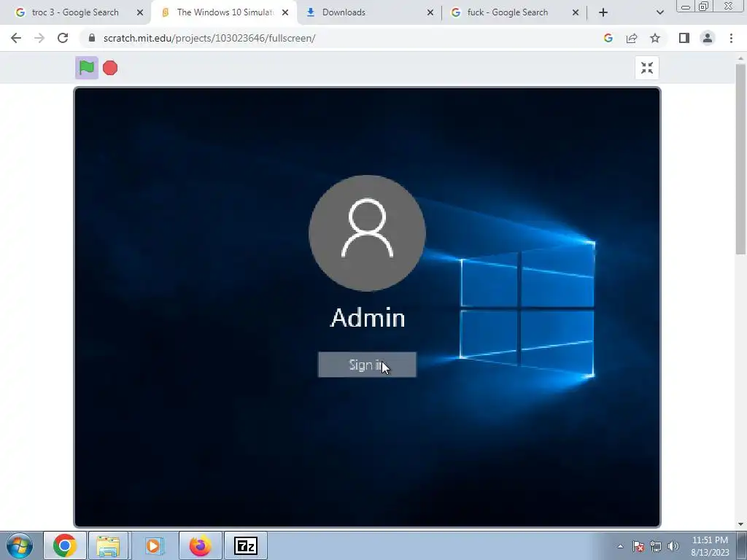Viewport: 747px width, 560px height.
Task: Open Action Center flag icon
Action: click(x=638, y=546)
